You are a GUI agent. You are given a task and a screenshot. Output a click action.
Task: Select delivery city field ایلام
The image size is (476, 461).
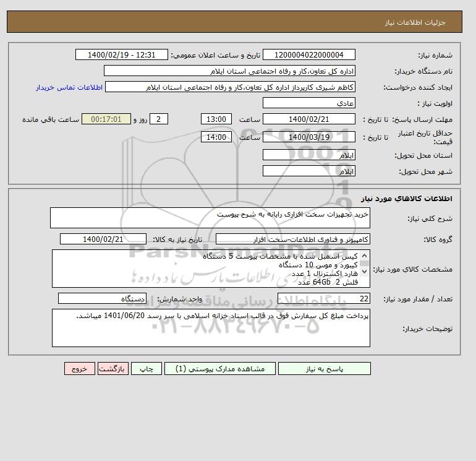pyautogui.click(x=308, y=171)
